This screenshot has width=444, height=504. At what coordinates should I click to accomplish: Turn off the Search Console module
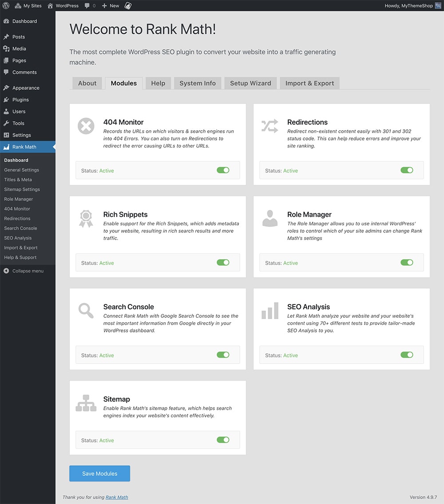point(223,355)
